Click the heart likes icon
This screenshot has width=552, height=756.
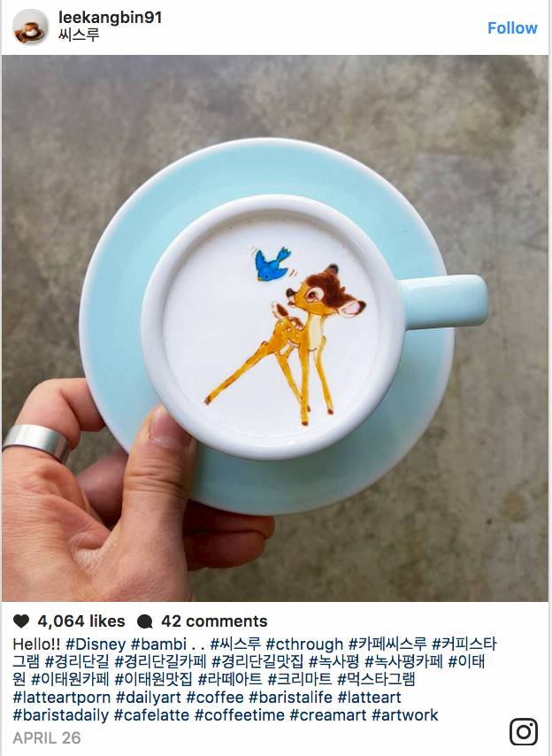pos(21,621)
